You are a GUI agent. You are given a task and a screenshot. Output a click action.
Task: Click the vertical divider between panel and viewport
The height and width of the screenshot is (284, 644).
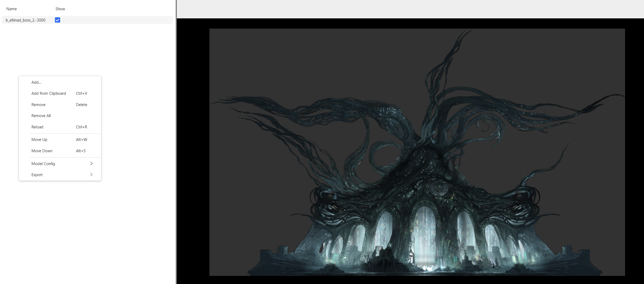tap(176, 142)
